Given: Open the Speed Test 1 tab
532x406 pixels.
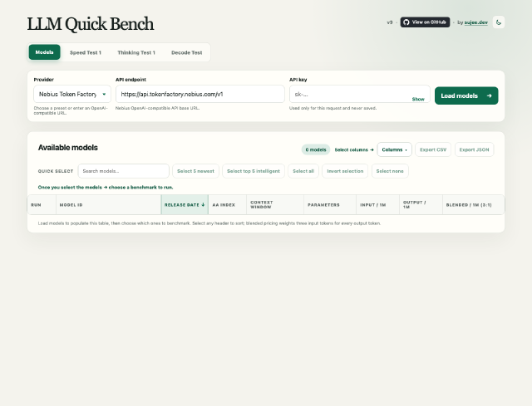Looking at the screenshot, I should (86, 52).
